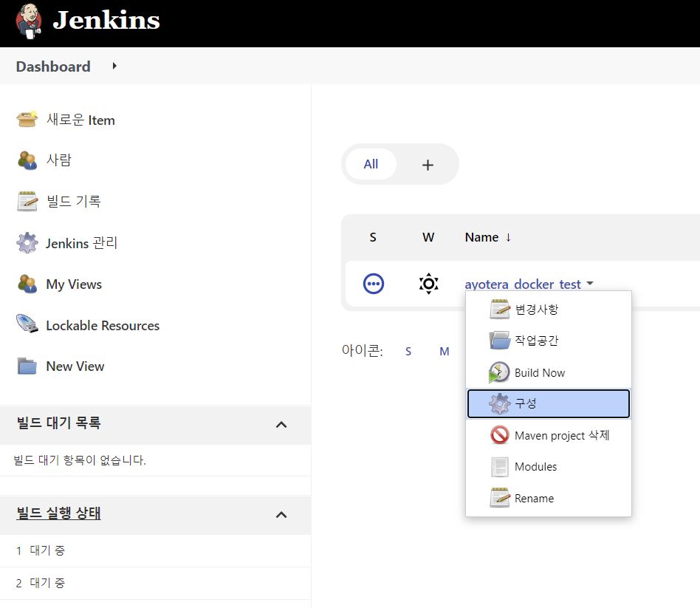The image size is (700, 608).
Task: Sort jobs by W weather column
Action: point(428,237)
